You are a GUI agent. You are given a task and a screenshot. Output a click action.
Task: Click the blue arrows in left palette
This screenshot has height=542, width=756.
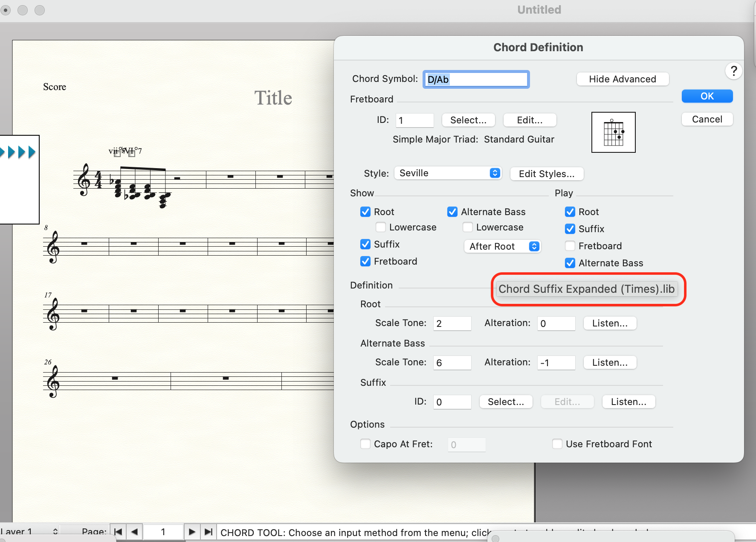[18, 152]
